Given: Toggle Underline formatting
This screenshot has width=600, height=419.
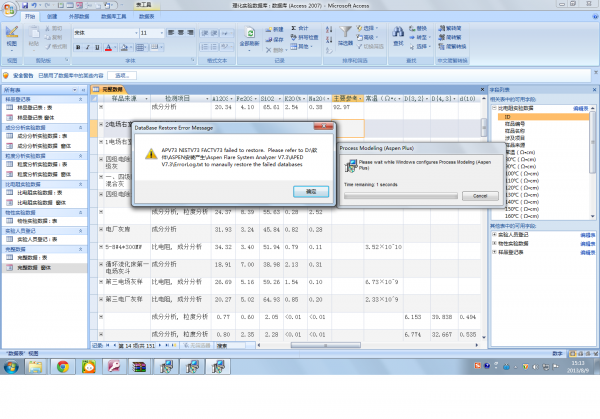Looking at the screenshot, I should tap(97, 47).
